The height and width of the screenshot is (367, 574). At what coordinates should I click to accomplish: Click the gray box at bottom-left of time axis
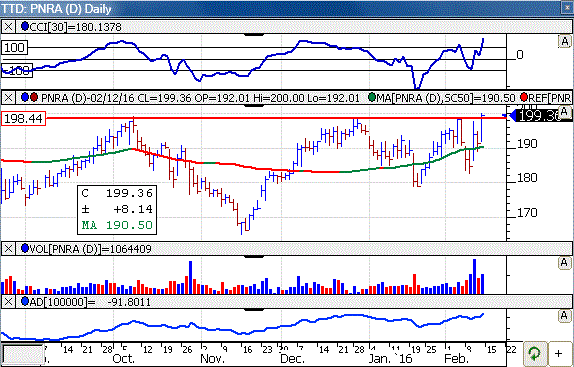click(23, 354)
